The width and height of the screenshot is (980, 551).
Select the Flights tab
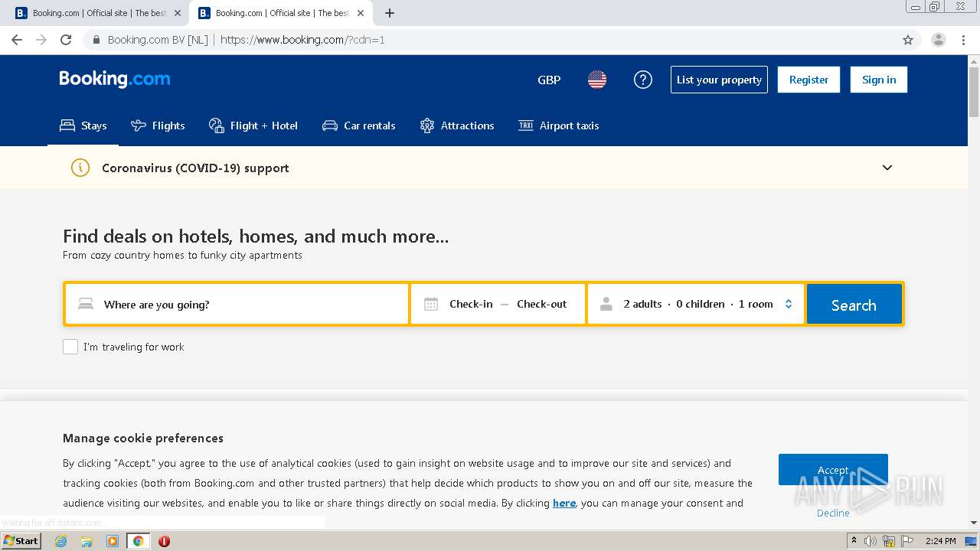click(158, 126)
